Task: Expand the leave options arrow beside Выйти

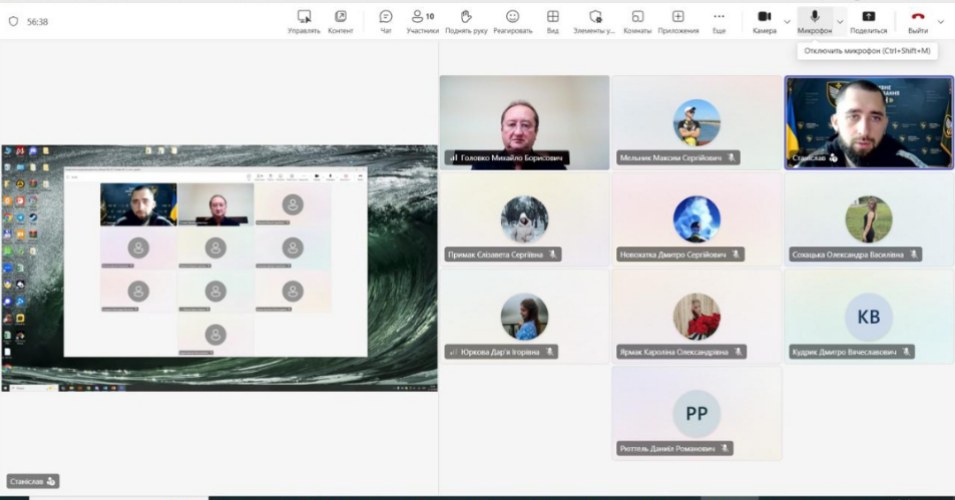Action: (x=940, y=22)
